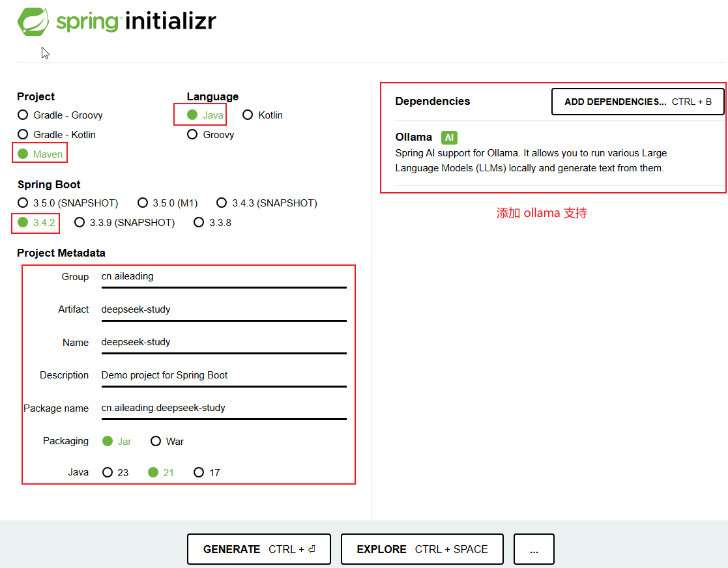Select Spring Boot 3.3.9 (SNAPSHOT)
The height and width of the screenshot is (568, 728).
(x=124, y=222)
